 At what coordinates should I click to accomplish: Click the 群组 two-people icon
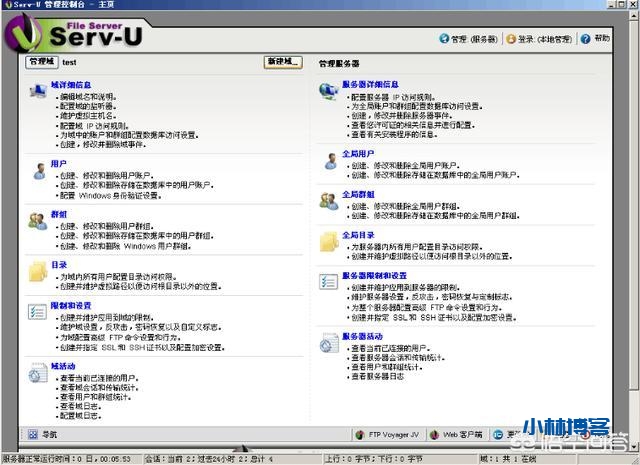coord(38,221)
